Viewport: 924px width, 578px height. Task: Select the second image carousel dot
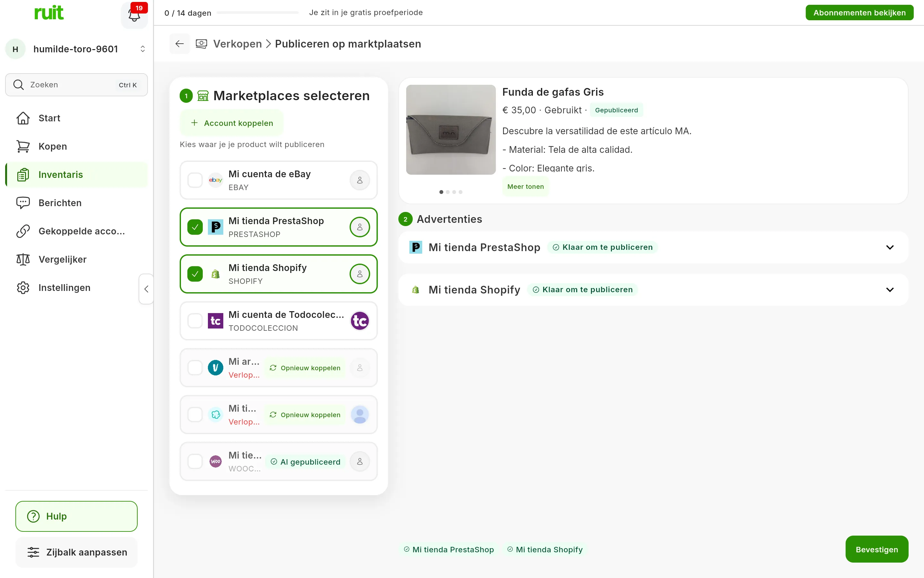448,192
